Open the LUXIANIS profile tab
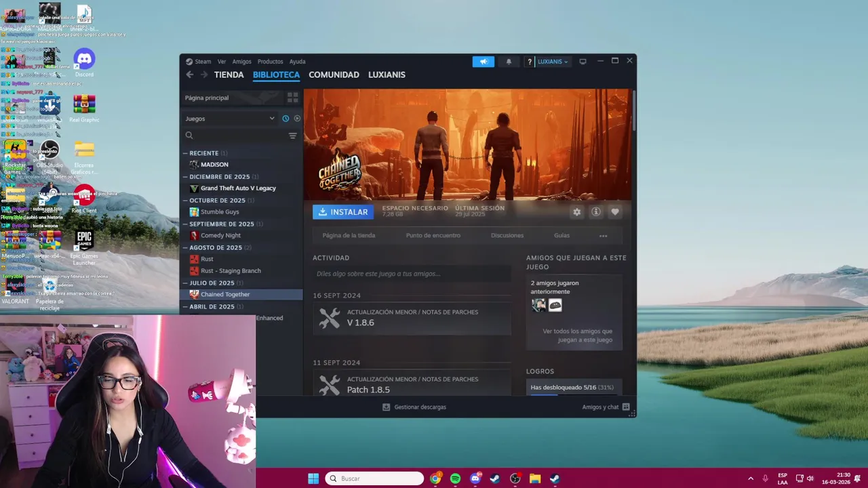The image size is (868, 488). 387,75
